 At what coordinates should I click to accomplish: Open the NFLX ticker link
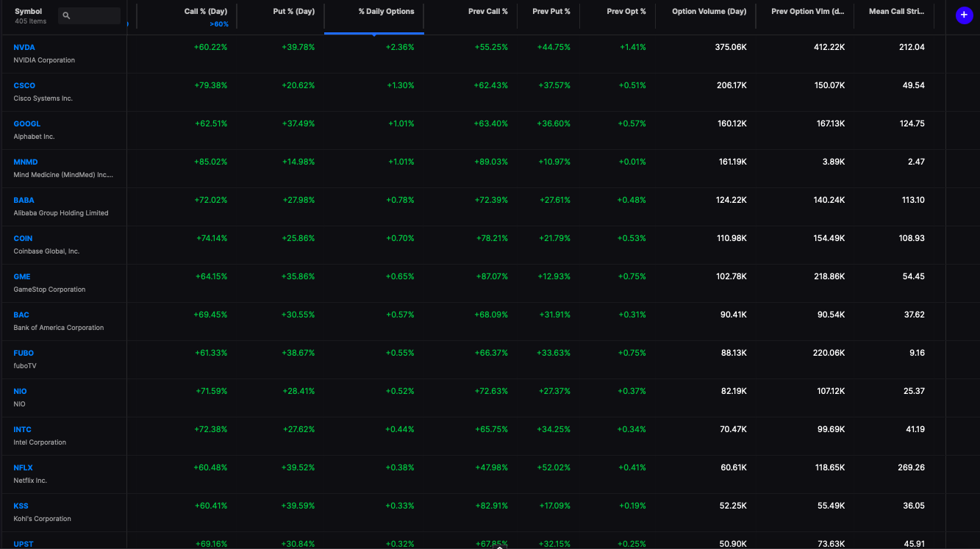pos(24,467)
